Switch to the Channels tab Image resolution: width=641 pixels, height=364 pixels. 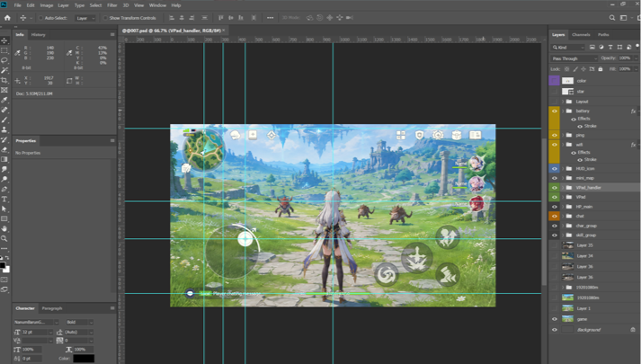(x=581, y=35)
